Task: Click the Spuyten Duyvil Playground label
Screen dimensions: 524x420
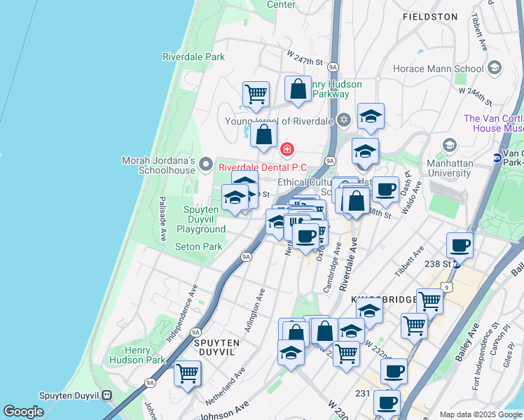Action: [201, 219]
